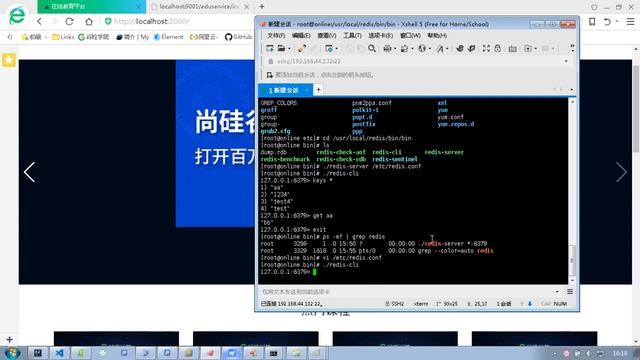Image resolution: width=640 pixels, height=360 pixels.
Task: Show the next banner slide
Action: click(x=621, y=172)
